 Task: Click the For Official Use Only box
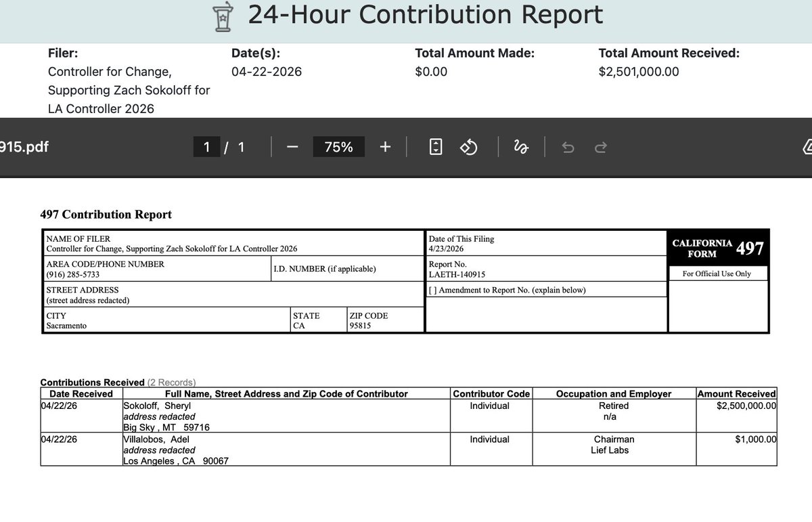[718, 274]
